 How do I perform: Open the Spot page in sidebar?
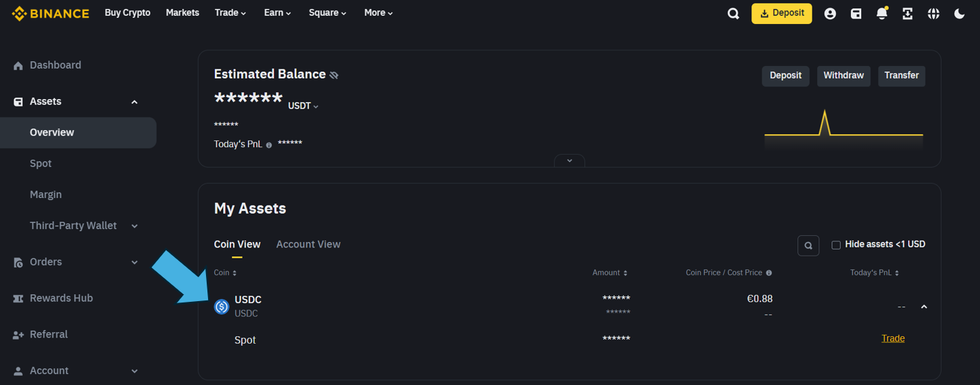click(41, 164)
